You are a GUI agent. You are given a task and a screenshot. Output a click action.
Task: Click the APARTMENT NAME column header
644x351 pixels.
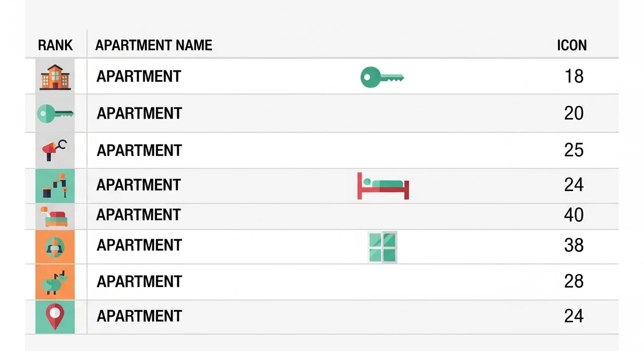(x=153, y=45)
